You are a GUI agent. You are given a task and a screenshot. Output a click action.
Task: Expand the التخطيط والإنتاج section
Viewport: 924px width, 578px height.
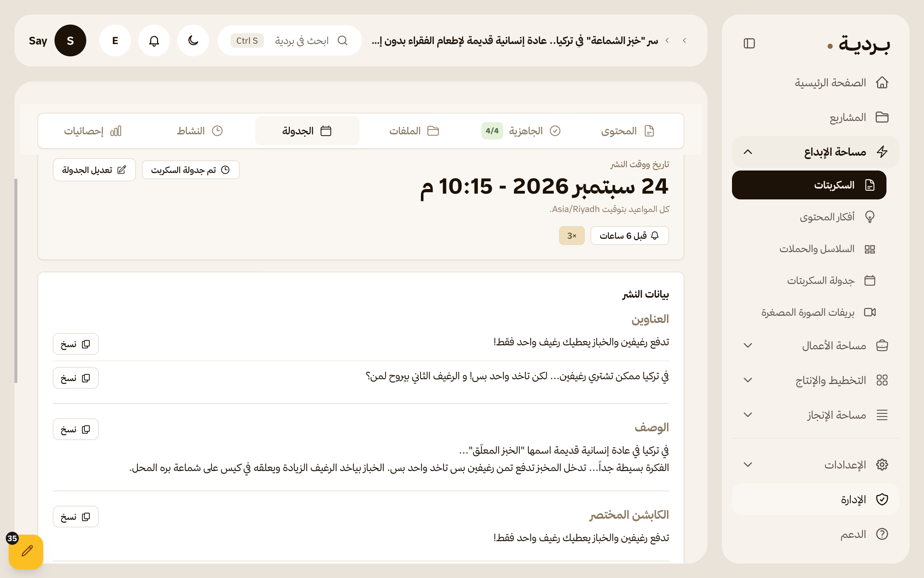click(x=816, y=380)
